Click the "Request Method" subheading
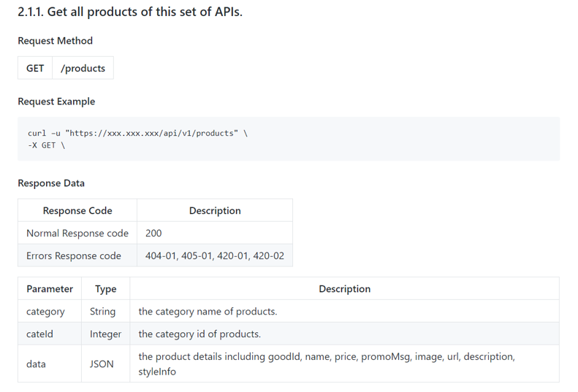This screenshot has height=392, width=578. pyautogui.click(x=56, y=41)
